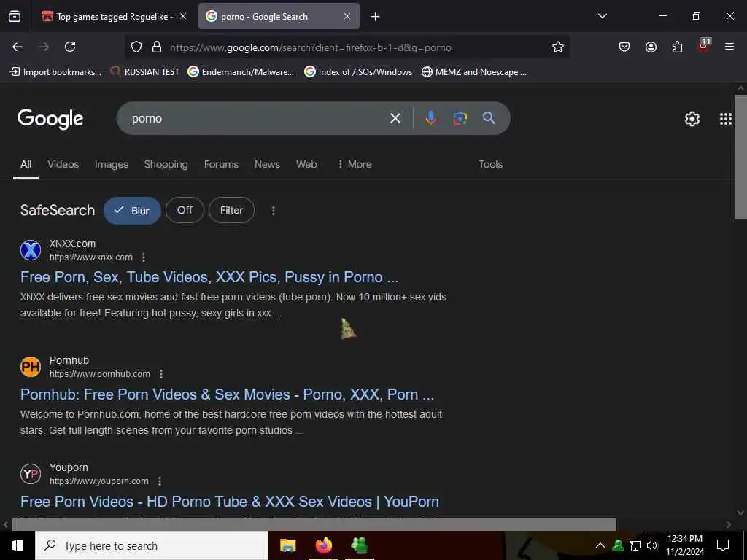Open three-dot menu next to xnxx.com URL
This screenshot has width=747, height=560.
144,257
